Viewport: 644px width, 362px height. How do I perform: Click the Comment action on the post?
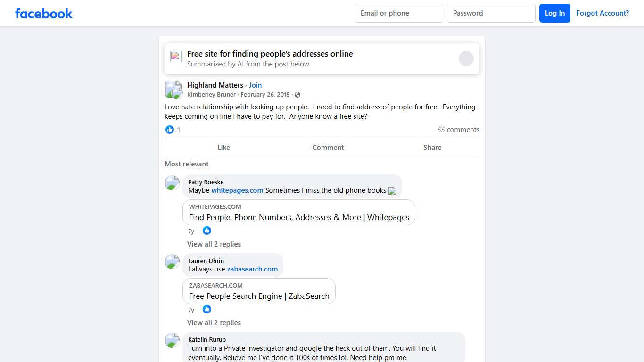pyautogui.click(x=328, y=148)
